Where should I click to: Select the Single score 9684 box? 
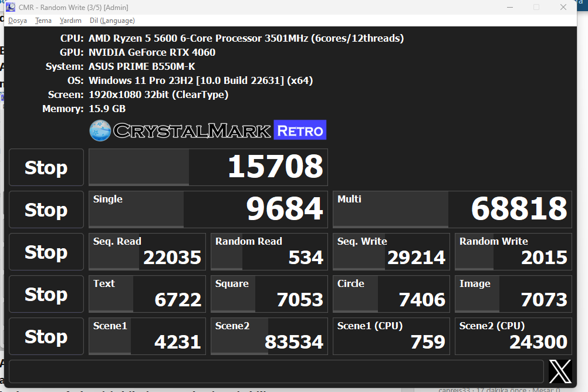click(x=208, y=209)
